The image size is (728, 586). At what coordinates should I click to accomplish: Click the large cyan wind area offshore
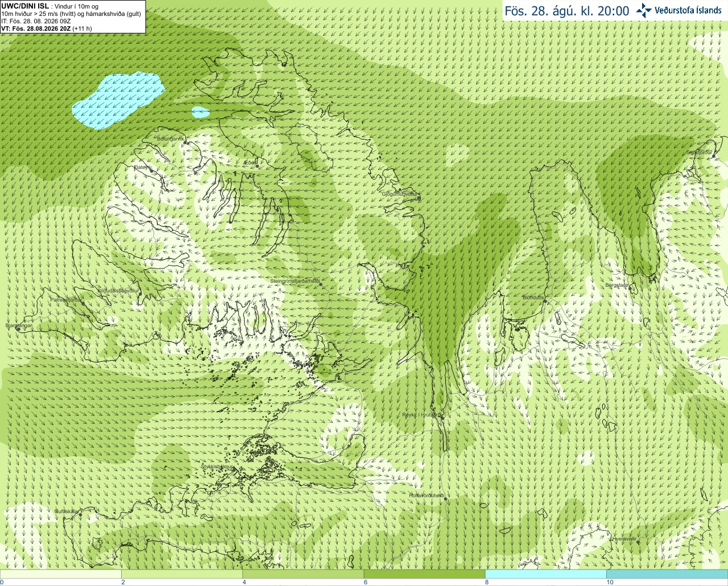[x=118, y=100]
